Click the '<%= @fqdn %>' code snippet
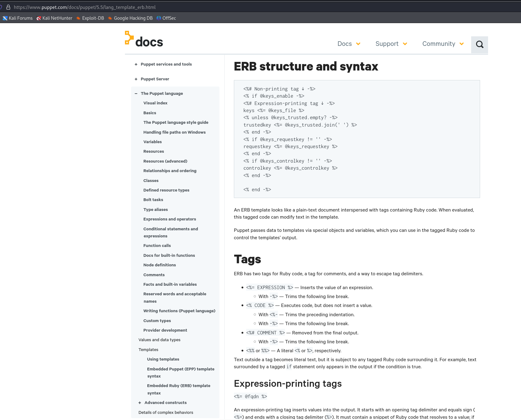Viewport: 521px width, 420px height. coord(250,397)
